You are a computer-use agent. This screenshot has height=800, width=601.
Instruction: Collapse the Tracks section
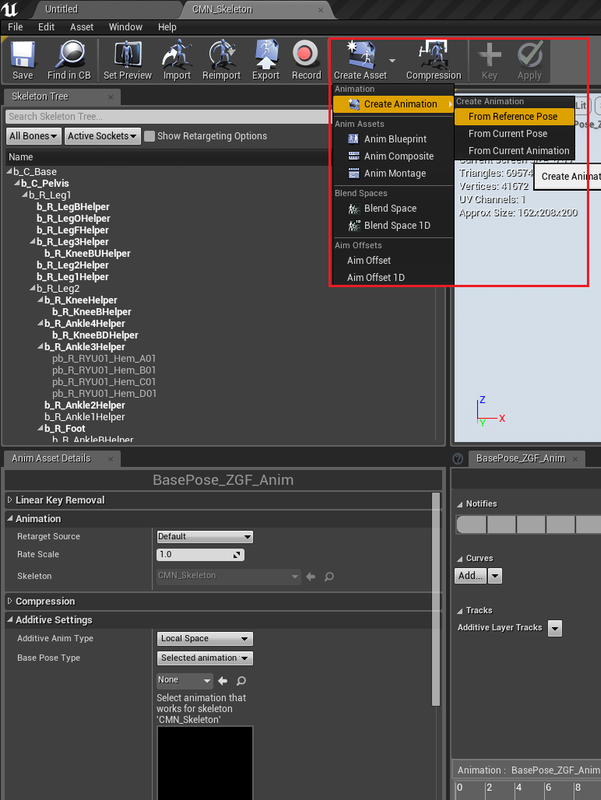pyautogui.click(x=460, y=611)
